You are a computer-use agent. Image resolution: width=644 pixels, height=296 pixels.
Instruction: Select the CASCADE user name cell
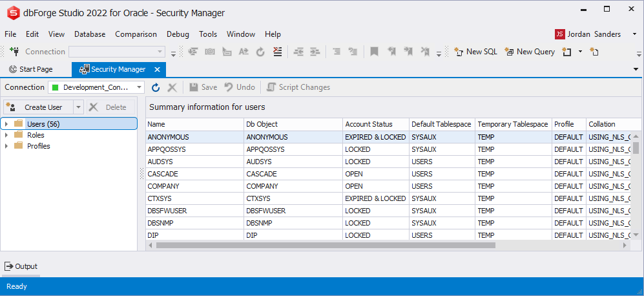point(194,174)
